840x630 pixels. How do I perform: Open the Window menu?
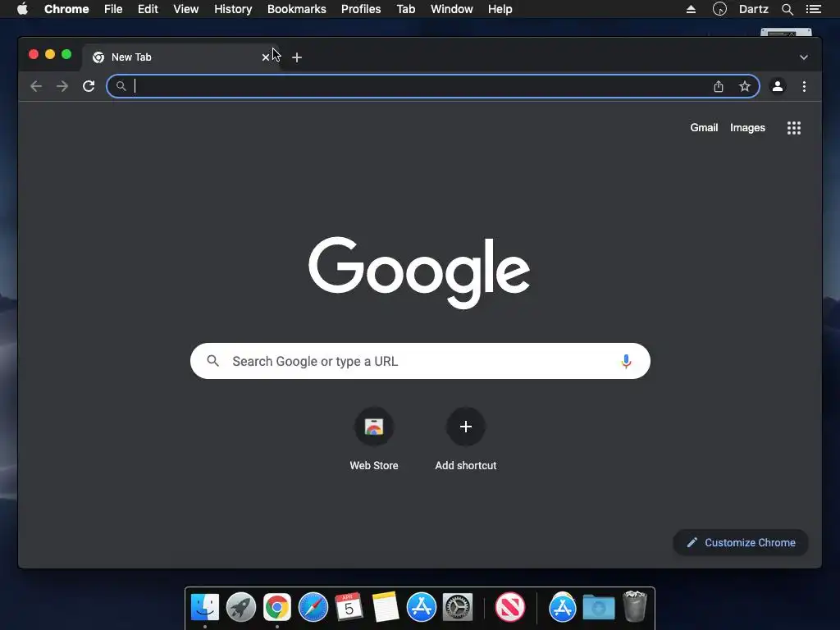tap(452, 9)
